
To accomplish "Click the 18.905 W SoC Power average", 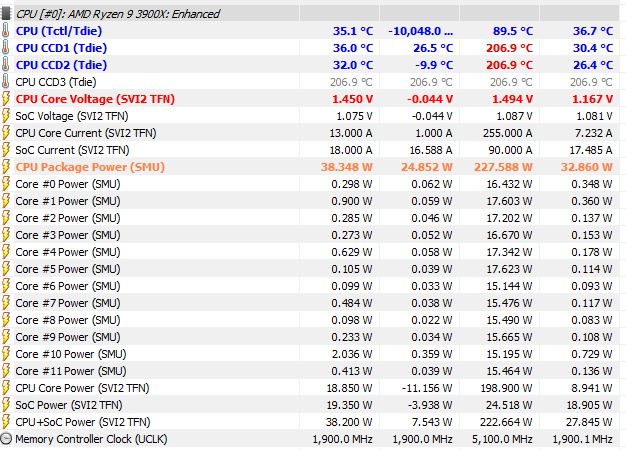I will pyautogui.click(x=589, y=405).
